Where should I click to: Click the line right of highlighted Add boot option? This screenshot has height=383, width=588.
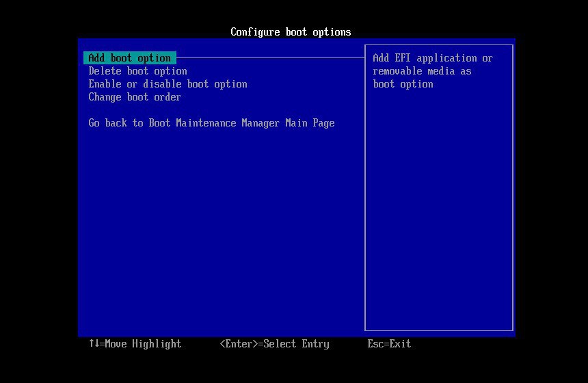[x=270, y=58]
